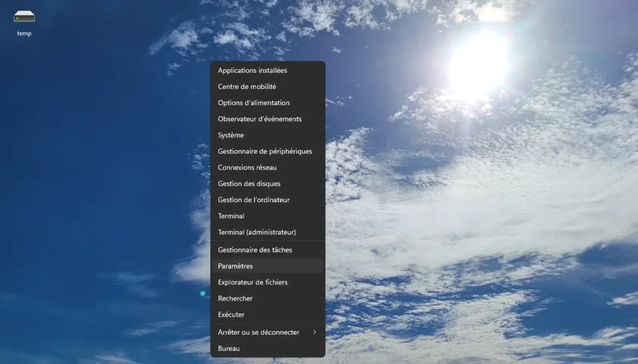The height and width of the screenshot is (364, 638).
Task: Open Applications installées from the menu
Action: (x=268, y=70)
